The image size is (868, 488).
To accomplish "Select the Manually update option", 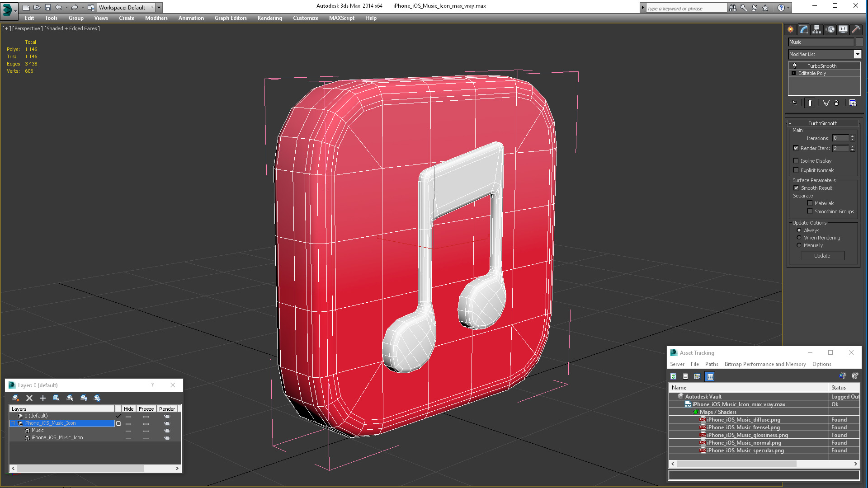I will coord(799,245).
